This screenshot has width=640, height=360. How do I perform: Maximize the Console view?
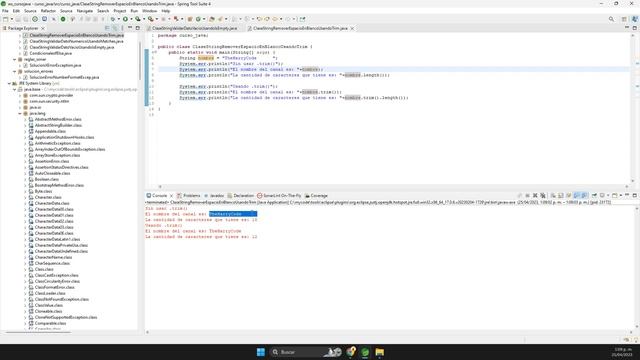pyautogui.click(x=635, y=196)
